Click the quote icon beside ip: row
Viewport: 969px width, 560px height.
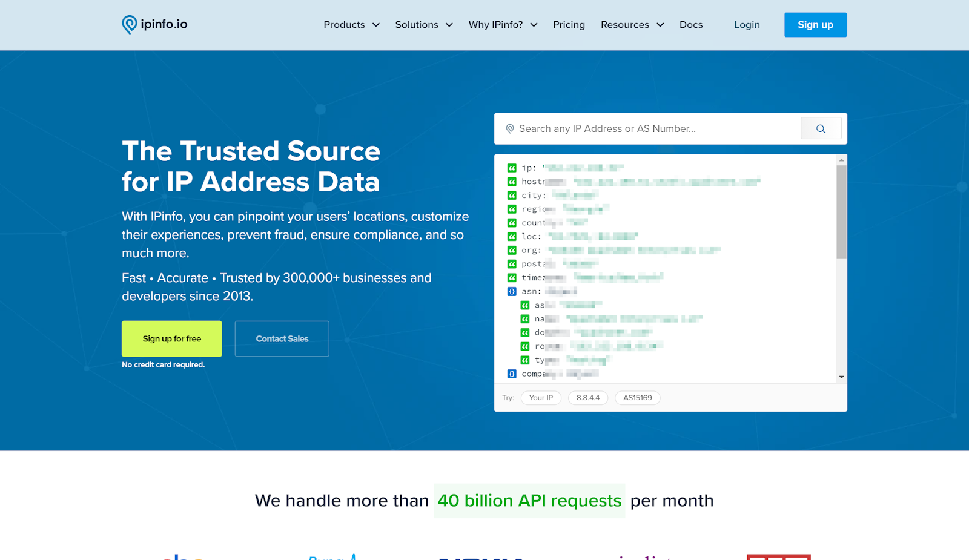coord(512,168)
